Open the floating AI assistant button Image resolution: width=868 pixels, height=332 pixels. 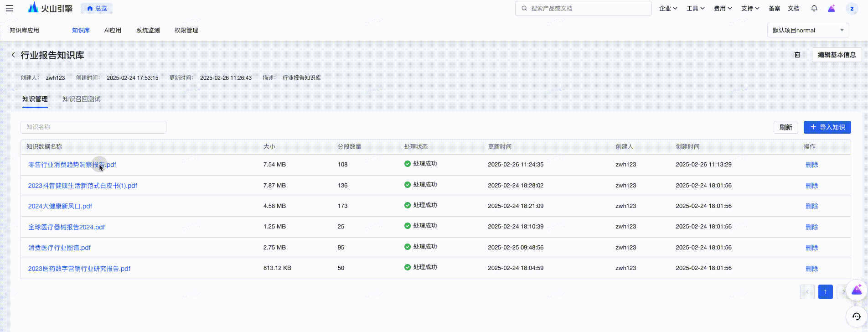click(857, 290)
